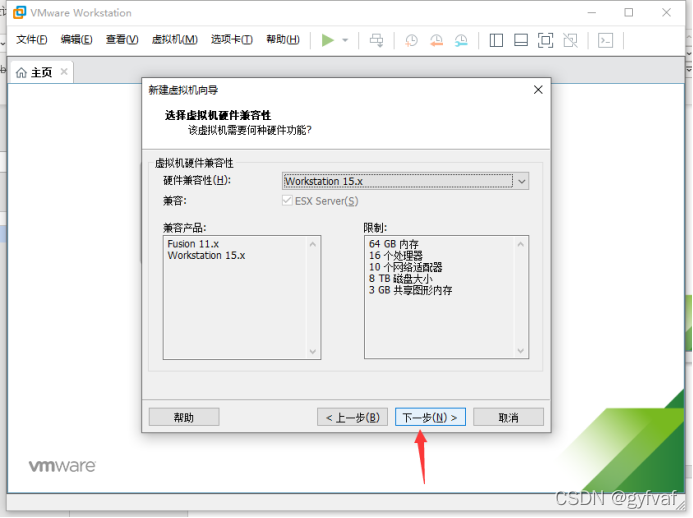Screen dimensions: 693x518
Task: Open the 选项卡(T) menu
Action: (x=232, y=40)
